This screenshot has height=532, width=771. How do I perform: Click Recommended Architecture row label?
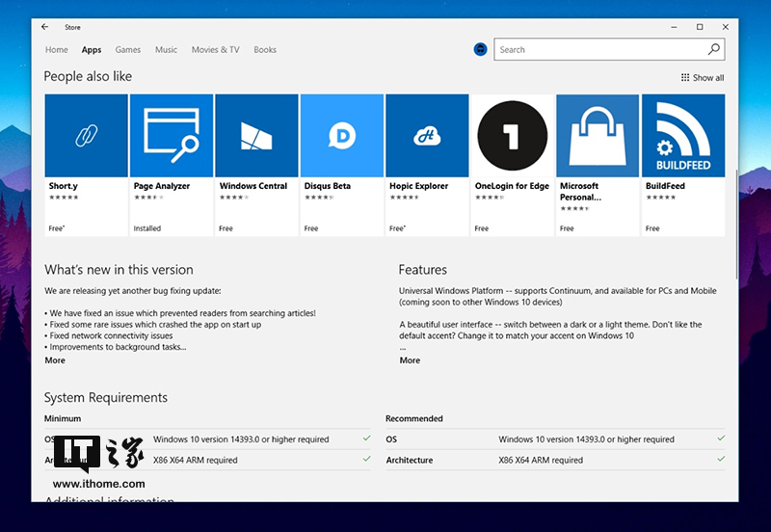pos(409,461)
